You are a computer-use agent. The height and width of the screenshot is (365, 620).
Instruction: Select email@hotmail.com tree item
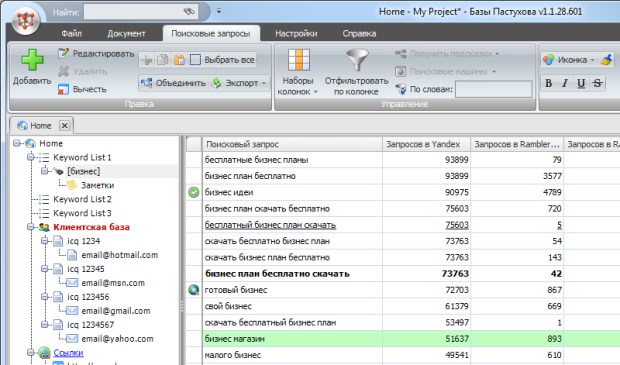[119, 255]
